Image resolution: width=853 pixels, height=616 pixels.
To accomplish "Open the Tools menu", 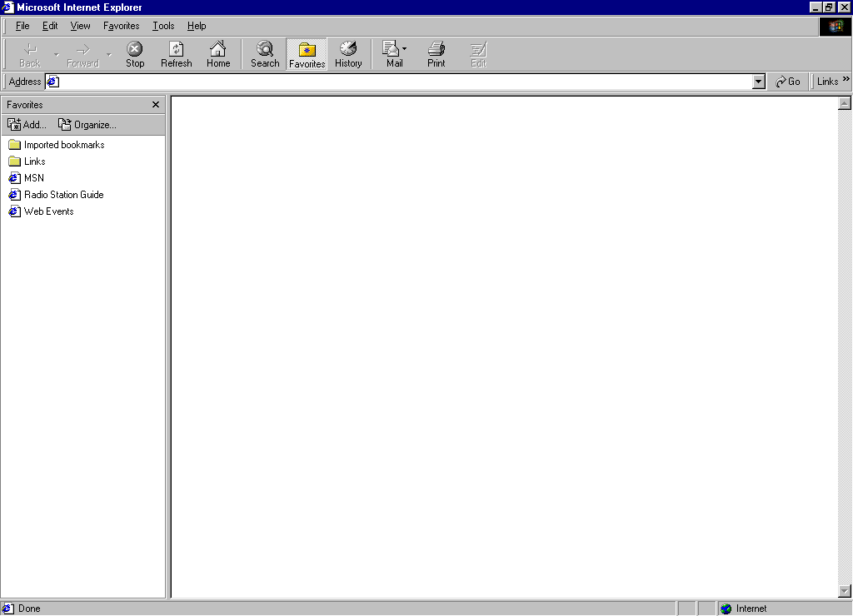I will point(163,26).
